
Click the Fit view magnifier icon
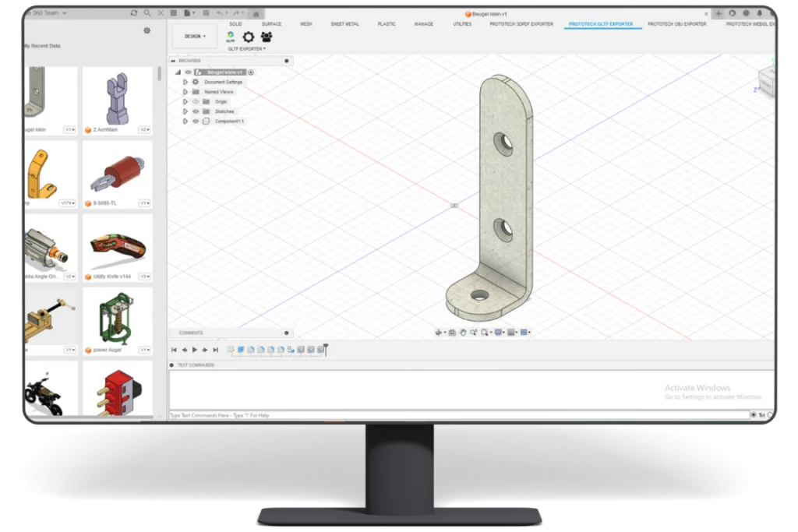tap(485, 333)
